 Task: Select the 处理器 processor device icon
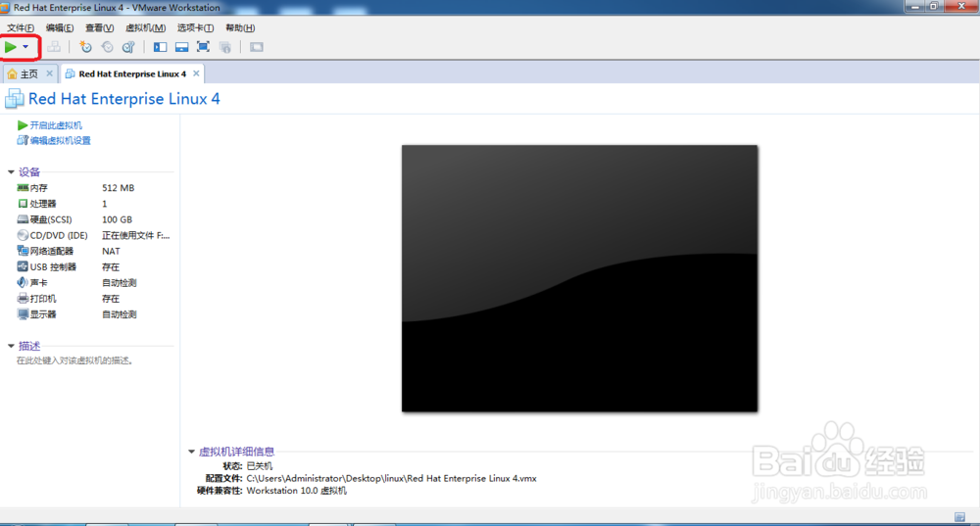(x=23, y=204)
